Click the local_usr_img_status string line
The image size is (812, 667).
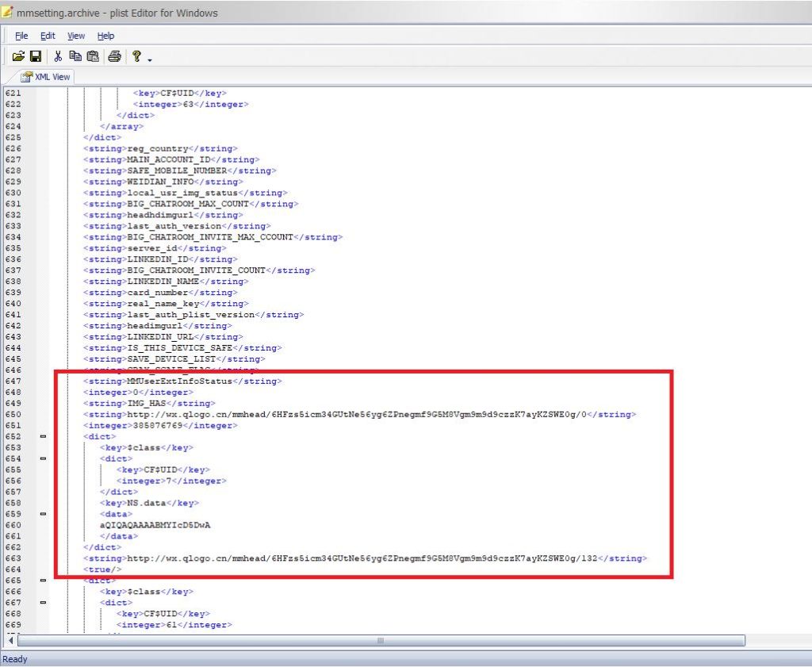click(x=185, y=193)
